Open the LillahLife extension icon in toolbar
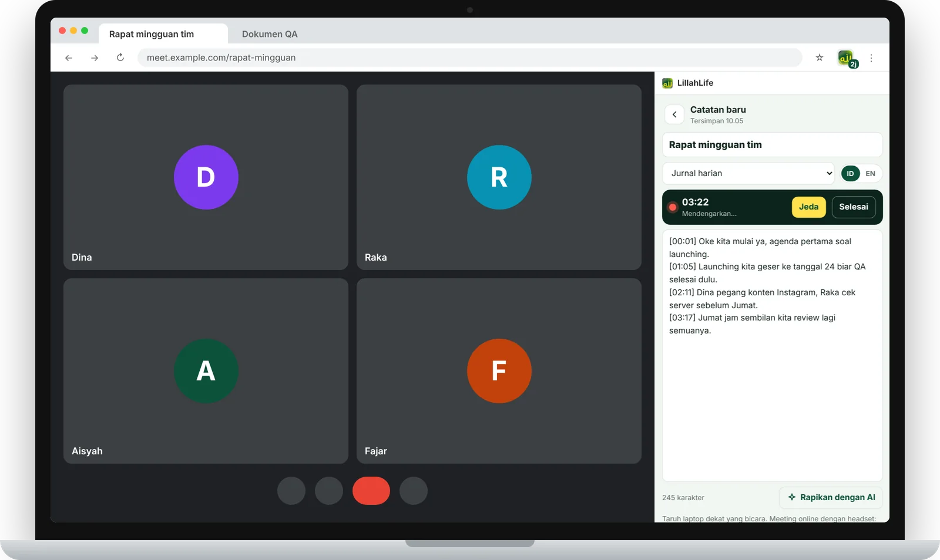 847,58
